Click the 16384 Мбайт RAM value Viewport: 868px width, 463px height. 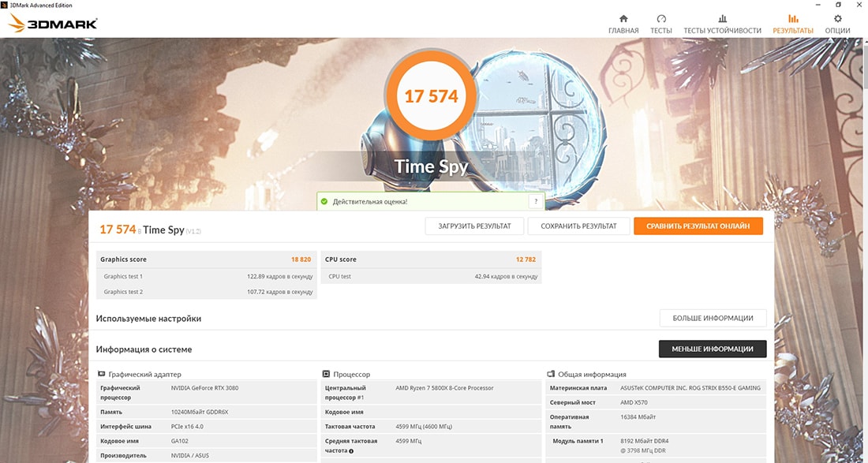(638, 417)
